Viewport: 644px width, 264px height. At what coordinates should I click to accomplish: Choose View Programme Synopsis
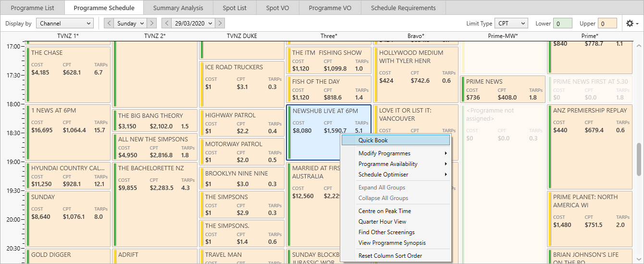click(396, 243)
